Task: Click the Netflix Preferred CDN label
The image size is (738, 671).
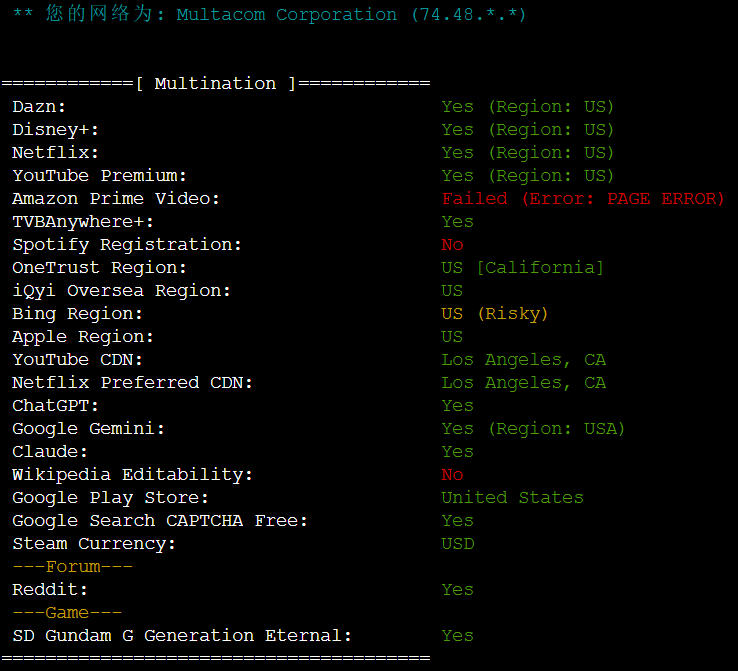Action: coord(132,382)
